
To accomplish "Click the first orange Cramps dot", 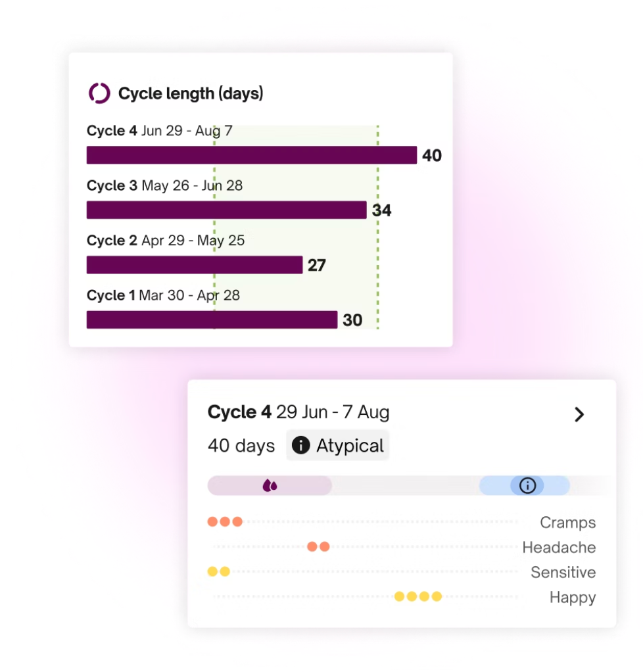I will [x=212, y=522].
